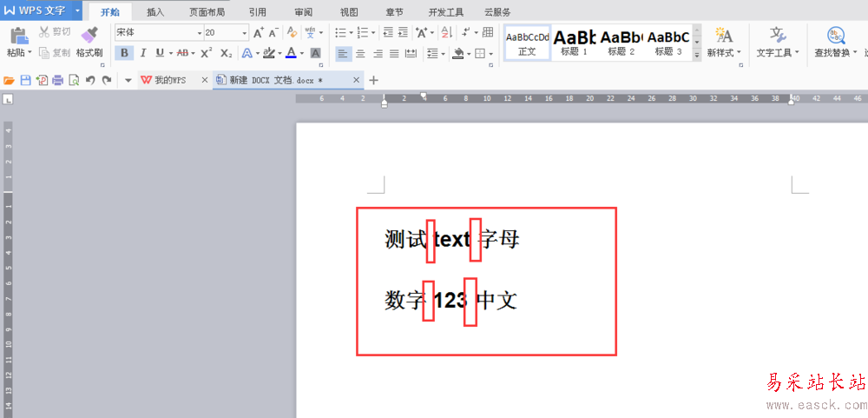Switch to the Insert (插入) tab

155,12
